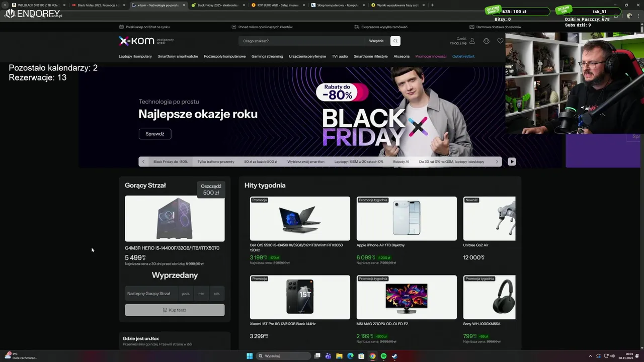Image resolution: width=644 pixels, height=362 pixels.
Task: Close the WD_BLACK SN8100 tab
Action: click(64, 5)
